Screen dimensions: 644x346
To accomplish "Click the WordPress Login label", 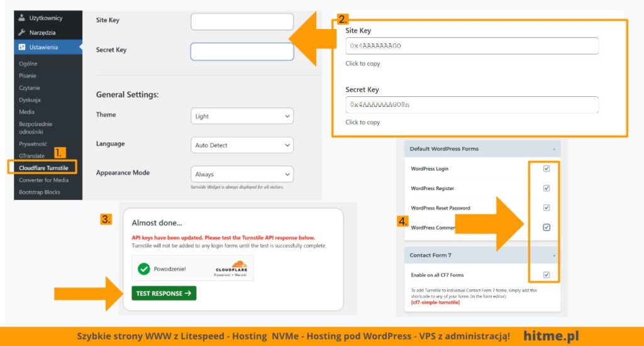I will 430,169.
